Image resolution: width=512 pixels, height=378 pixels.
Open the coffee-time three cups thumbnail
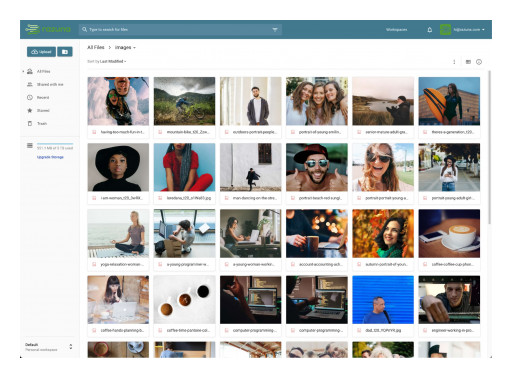click(184, 300)
